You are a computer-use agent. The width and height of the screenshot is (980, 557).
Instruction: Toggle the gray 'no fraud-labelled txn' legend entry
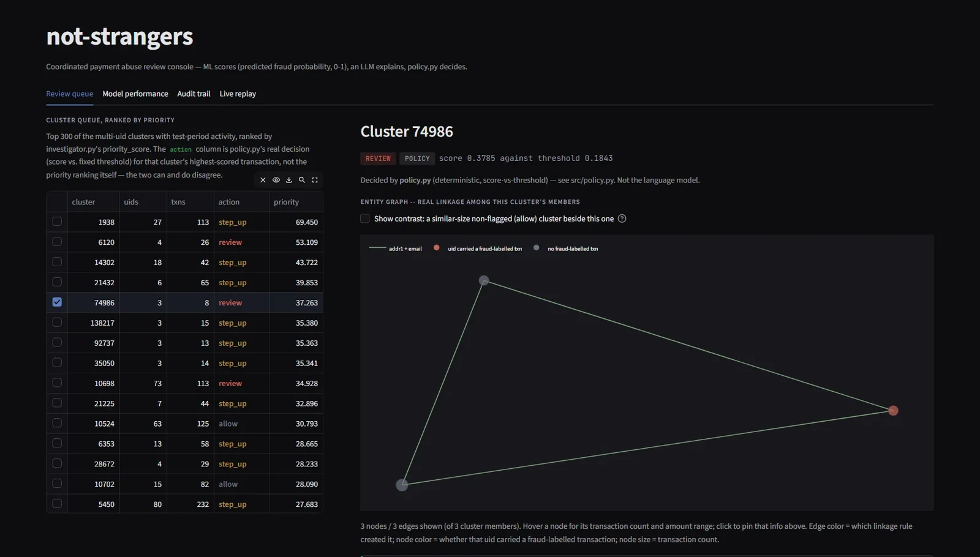pyautogui.click(x=566, y=249)
